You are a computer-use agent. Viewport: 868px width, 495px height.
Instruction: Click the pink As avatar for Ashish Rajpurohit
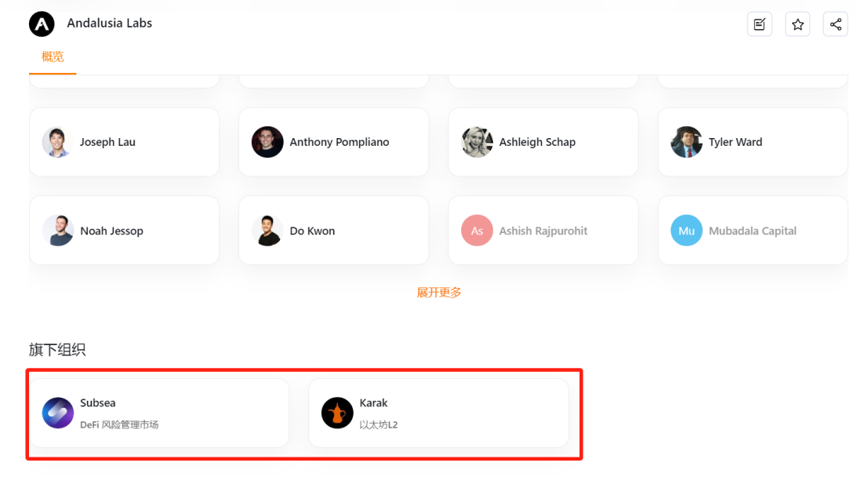[477, 231]
